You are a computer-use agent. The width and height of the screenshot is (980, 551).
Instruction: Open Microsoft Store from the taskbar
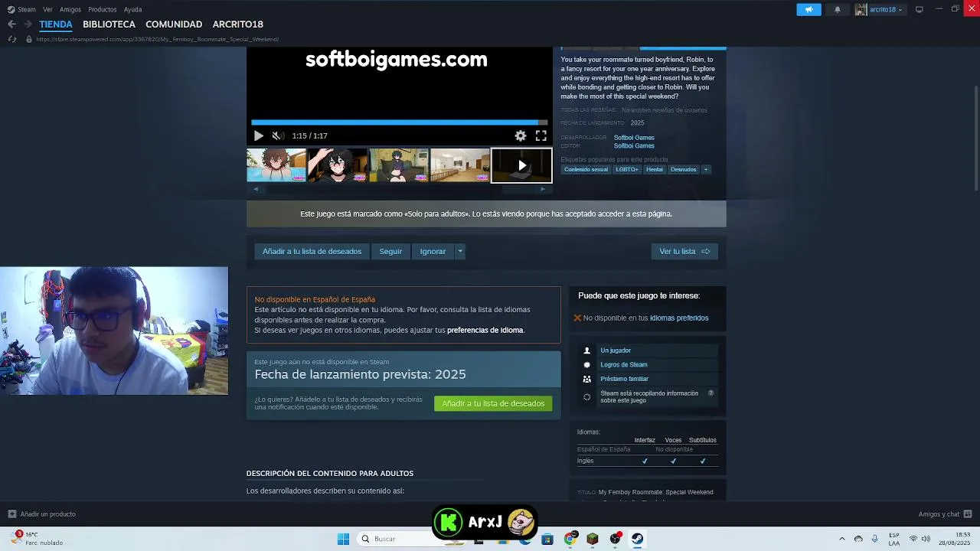[547, 539]
